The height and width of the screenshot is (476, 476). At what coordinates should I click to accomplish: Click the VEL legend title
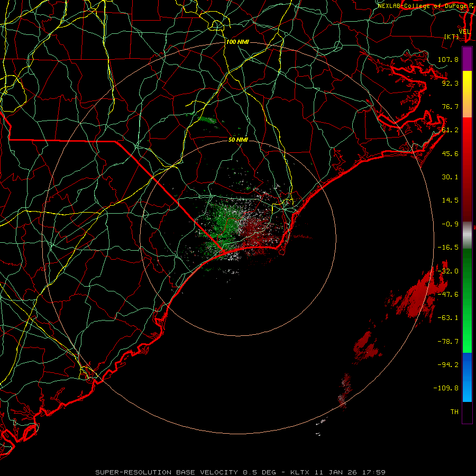(x=464, y=32)
